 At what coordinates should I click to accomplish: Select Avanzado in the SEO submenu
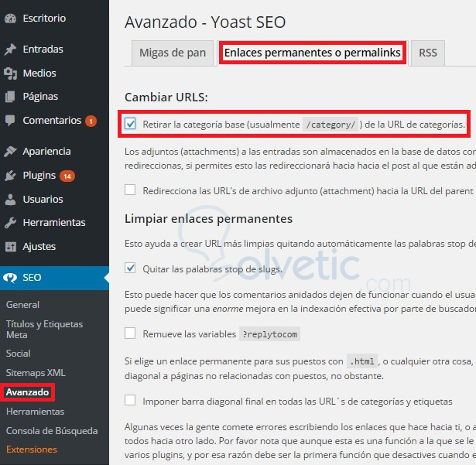click(x=27, y=392)
